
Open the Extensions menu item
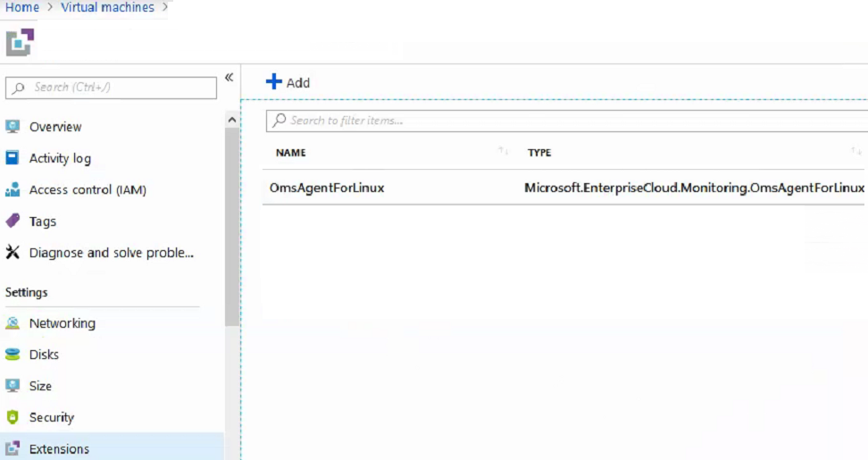point(59,448)
